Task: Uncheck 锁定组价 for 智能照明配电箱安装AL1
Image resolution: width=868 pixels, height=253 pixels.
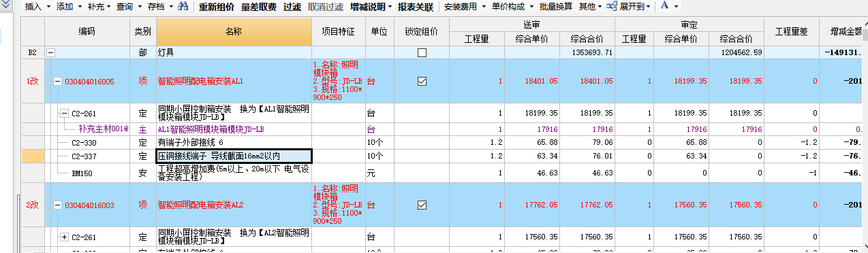Action: pyautogui.click(x=422, y=81)
